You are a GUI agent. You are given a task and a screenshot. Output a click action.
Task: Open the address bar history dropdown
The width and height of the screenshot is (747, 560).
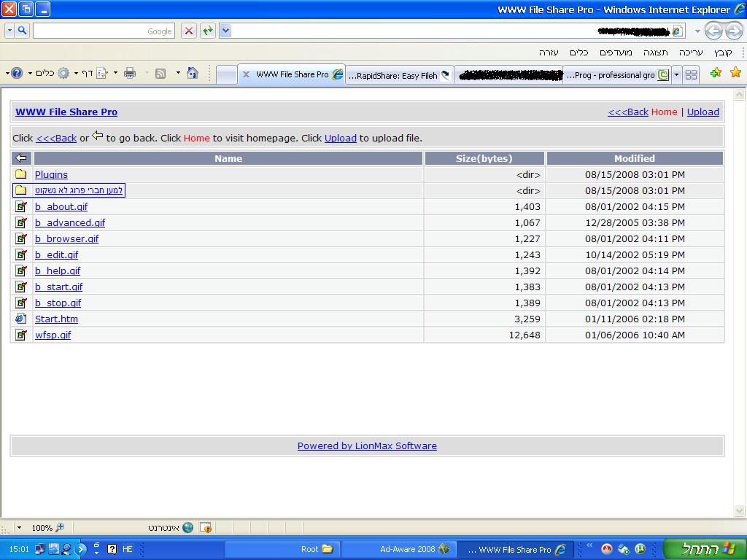226,31
